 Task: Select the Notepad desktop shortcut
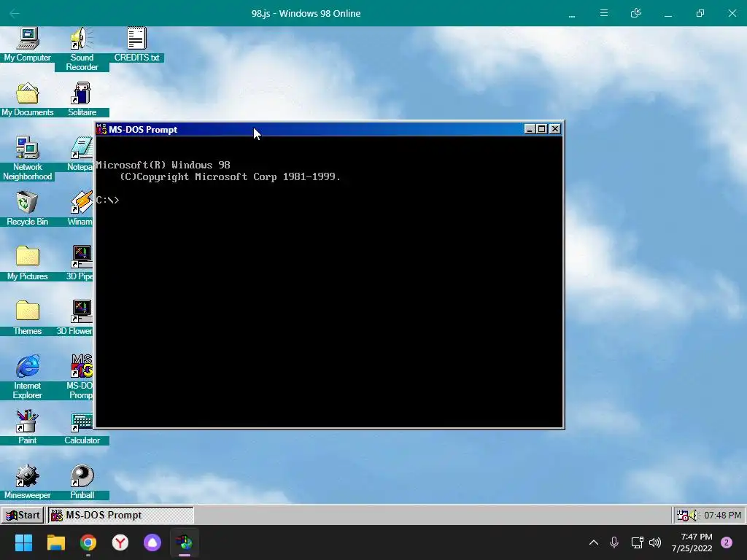click(x=80, y=154)
